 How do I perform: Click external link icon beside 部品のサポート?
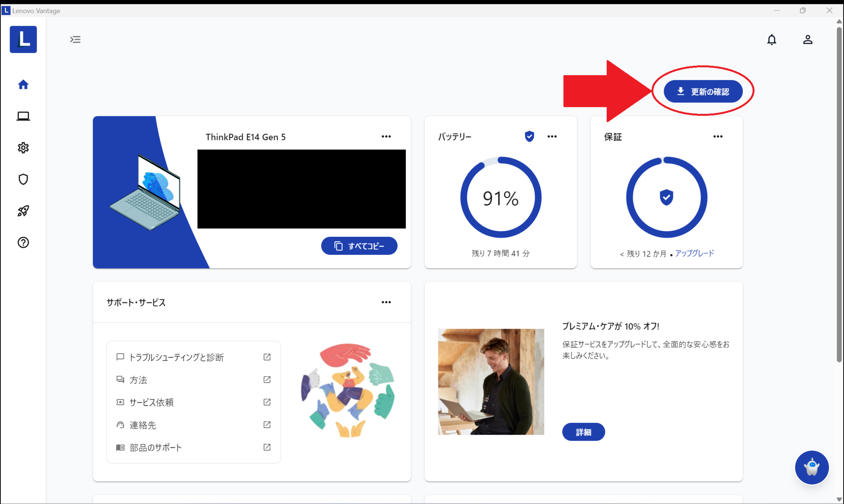click(x=267, y=447)
